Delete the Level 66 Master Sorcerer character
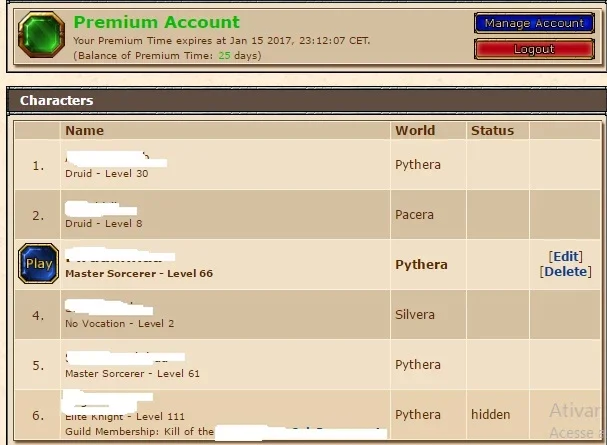607x445 pixels. 566,272
